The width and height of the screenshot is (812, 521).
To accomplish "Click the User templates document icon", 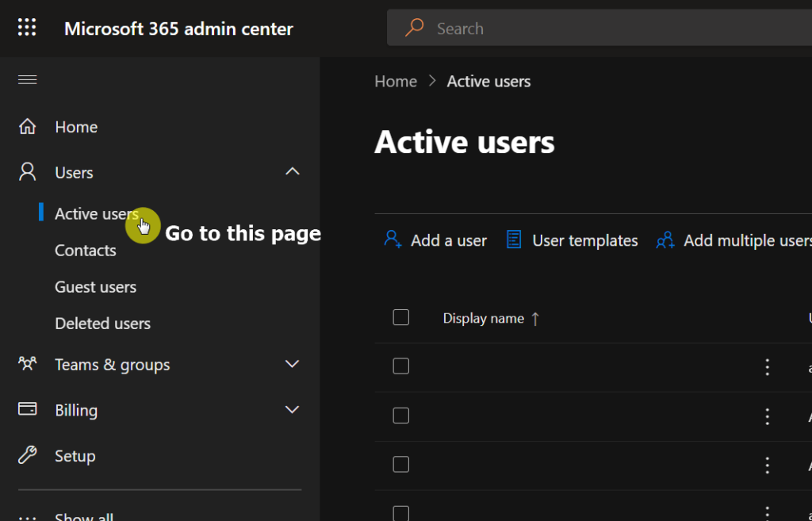I will [514, 239].
